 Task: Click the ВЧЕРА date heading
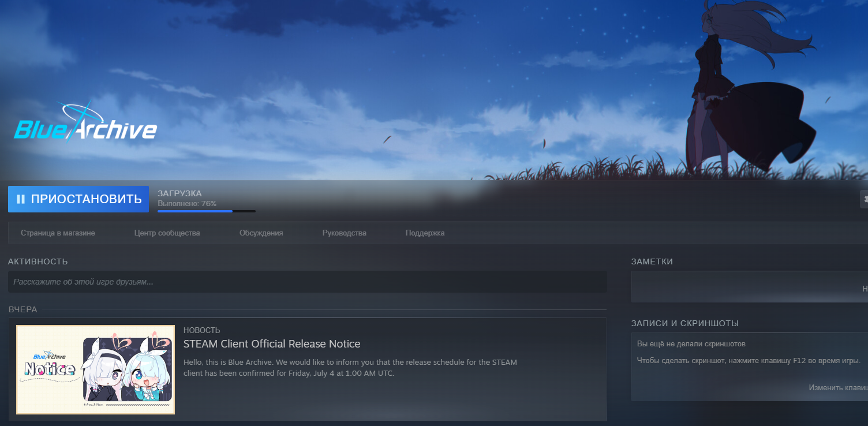click(23, 309)
